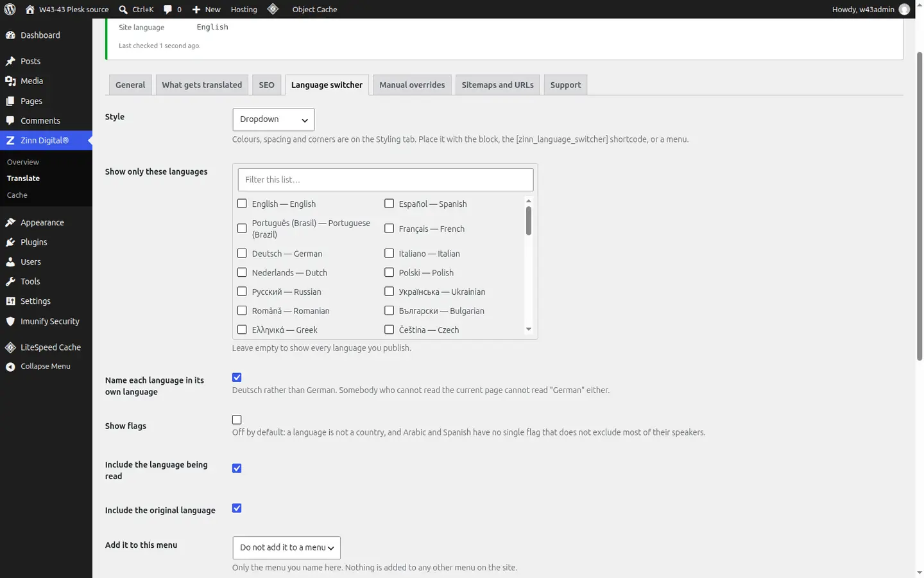Collapse the admin sidebar menu

[x=46, y=366]
